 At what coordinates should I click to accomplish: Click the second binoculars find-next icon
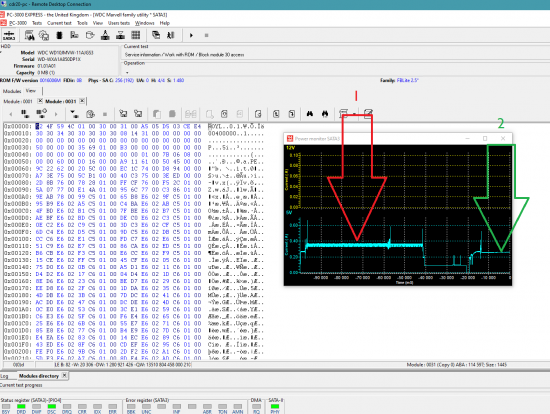click(325, 114)
